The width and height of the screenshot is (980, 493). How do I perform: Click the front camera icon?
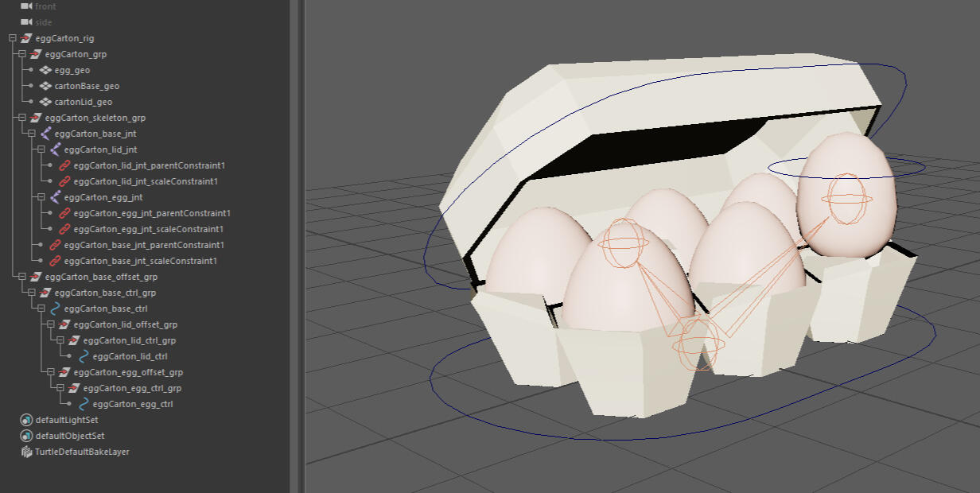coord(26,6)
